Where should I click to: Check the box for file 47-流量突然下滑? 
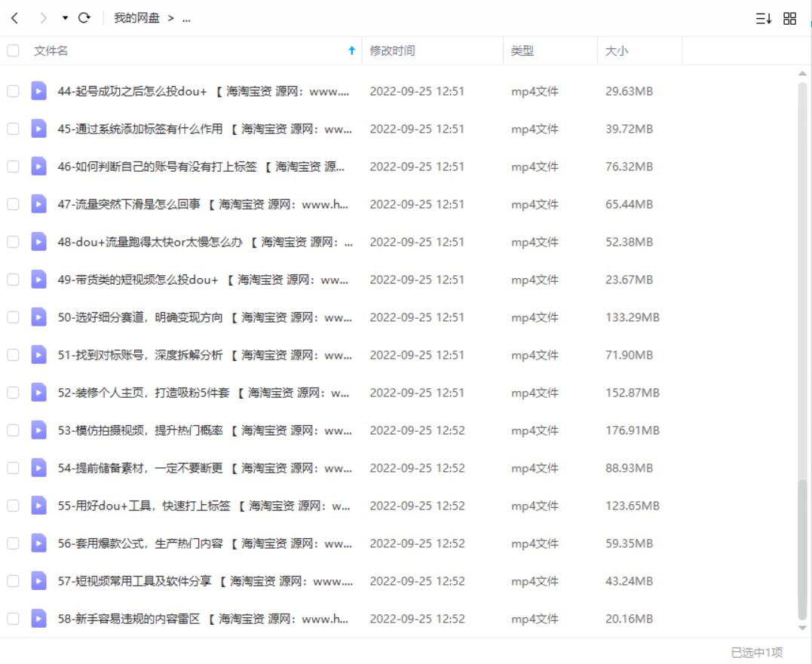(x=13, y=204)
